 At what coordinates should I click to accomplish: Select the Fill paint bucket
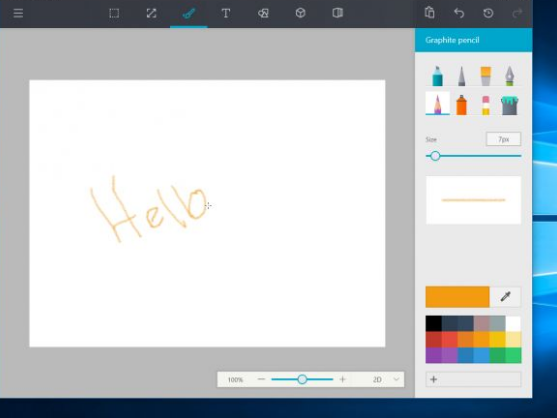(510, 105)
